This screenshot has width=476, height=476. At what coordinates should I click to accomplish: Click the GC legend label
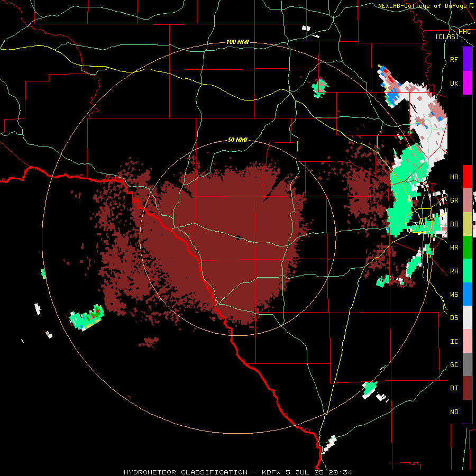tap(454, 364)
